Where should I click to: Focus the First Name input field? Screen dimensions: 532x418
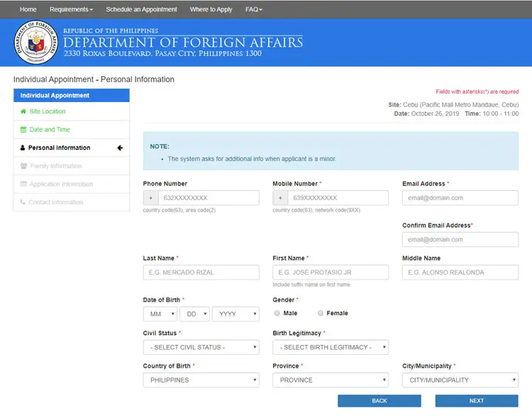coord(331,273)
